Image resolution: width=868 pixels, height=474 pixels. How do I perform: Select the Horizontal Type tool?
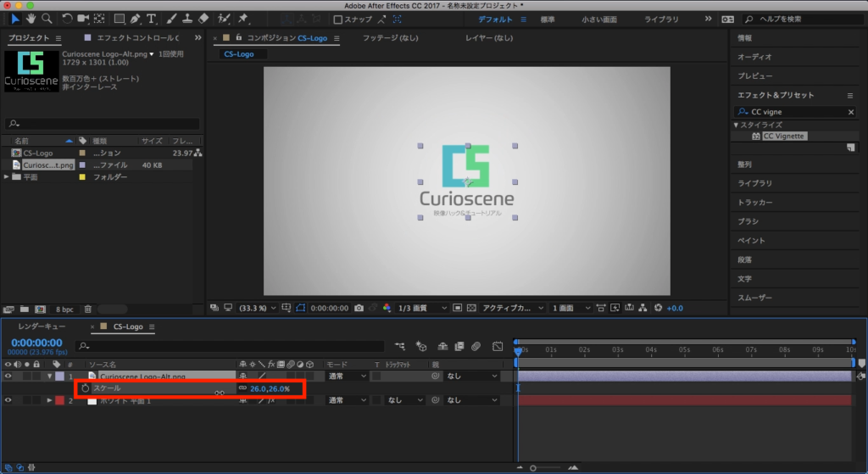point(151,18)
